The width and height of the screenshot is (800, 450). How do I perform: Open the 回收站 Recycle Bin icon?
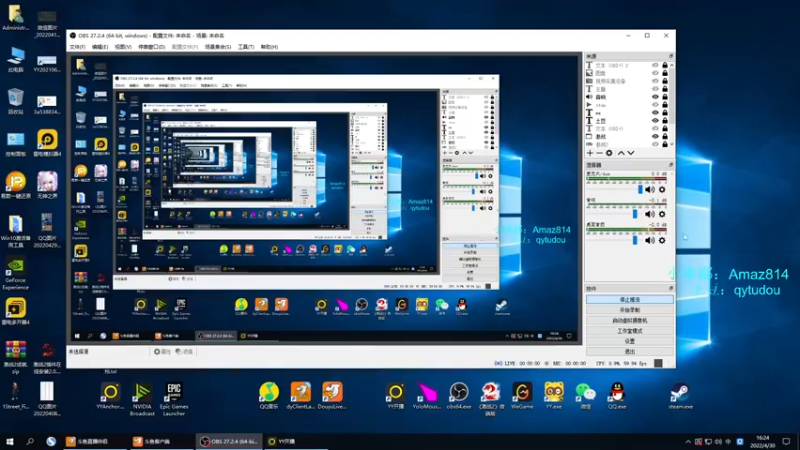coord(15,101)
